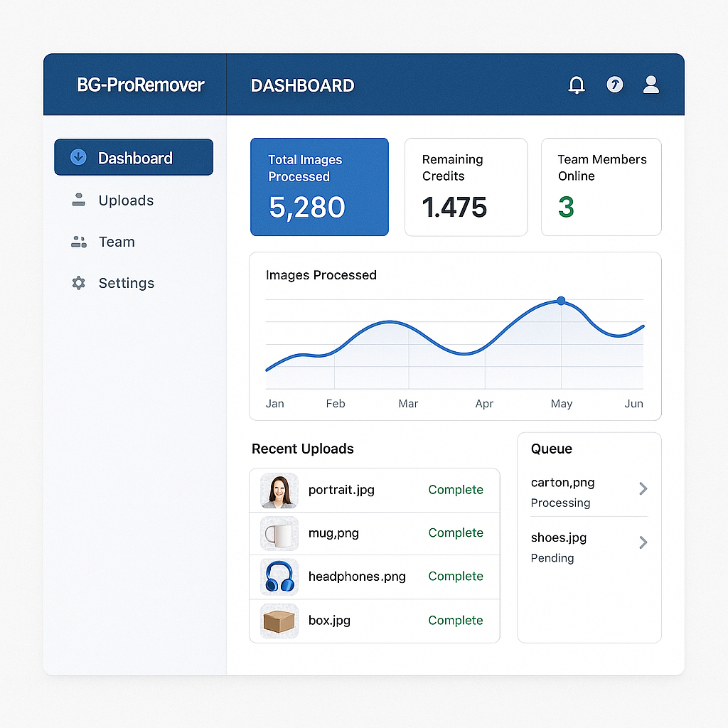This screenshot has height=728, width=728.
Task: Click the Settings gear icon
Action: coord(78,283)
